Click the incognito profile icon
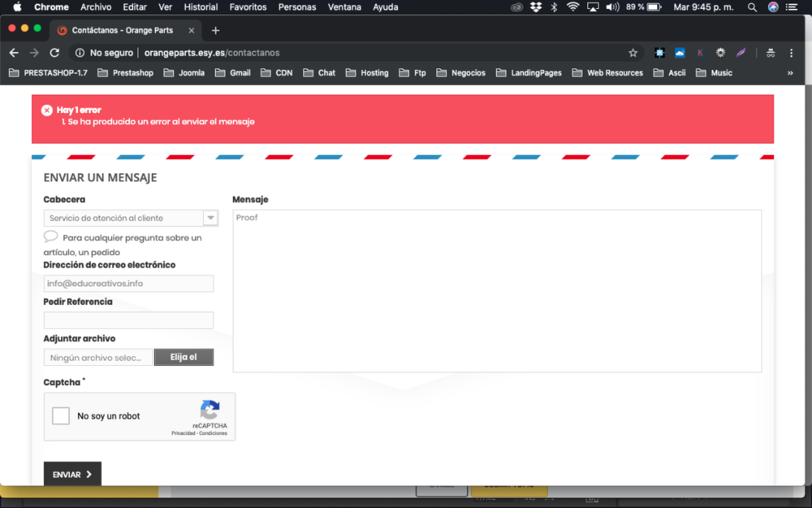 pyautogui.click(x=770, y=53)
